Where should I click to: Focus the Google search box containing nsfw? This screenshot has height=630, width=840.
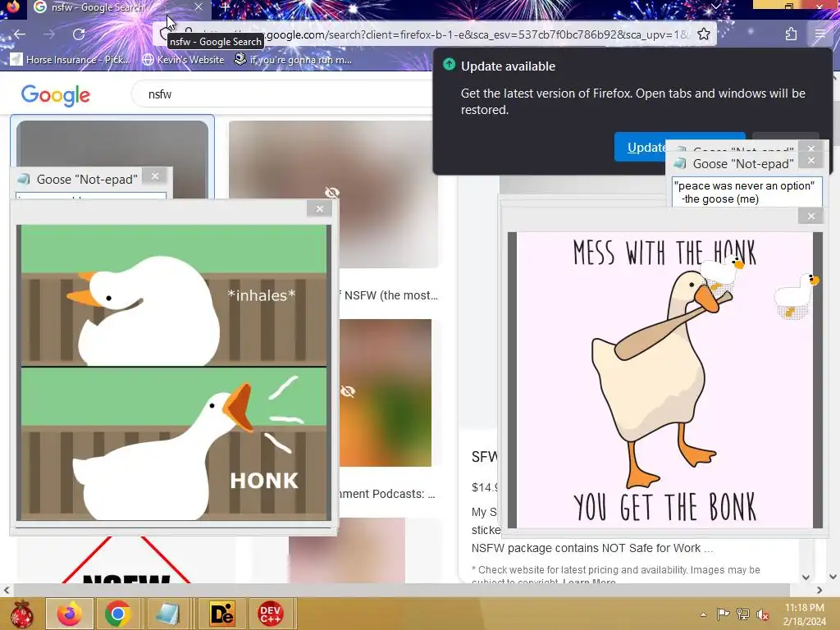pyautogui.click(x=284, y=94)
